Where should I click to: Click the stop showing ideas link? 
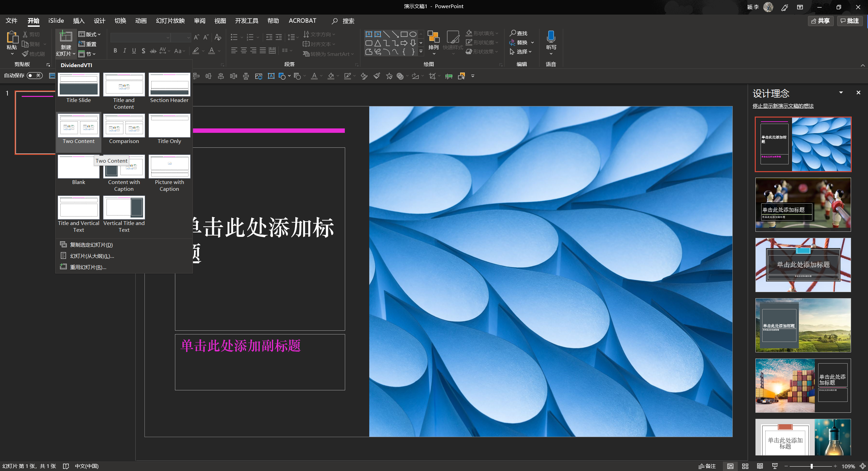point(783,106)
